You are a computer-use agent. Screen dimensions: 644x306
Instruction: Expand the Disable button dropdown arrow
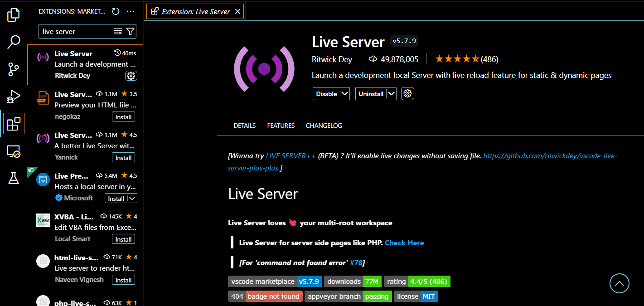345,94
